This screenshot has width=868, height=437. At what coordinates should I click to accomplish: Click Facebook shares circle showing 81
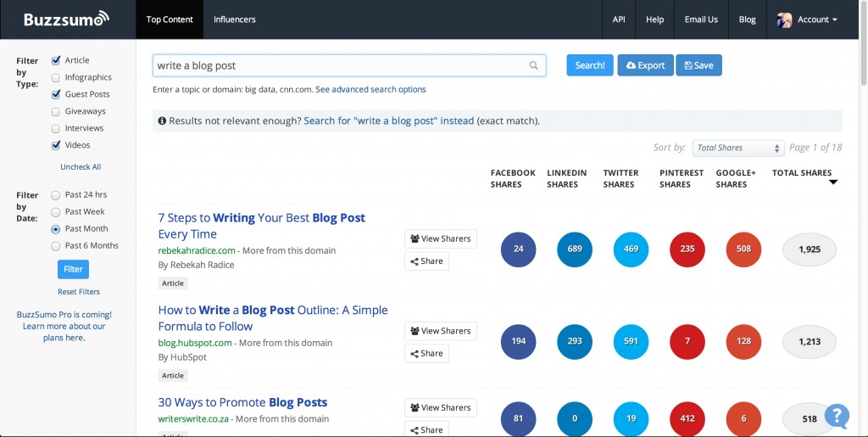518,418
